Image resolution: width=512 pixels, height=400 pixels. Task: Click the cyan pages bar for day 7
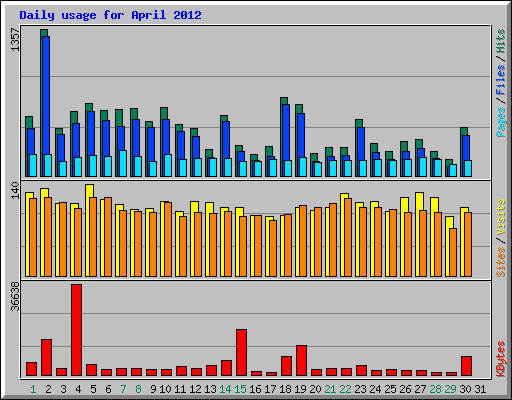click(123, 163)
